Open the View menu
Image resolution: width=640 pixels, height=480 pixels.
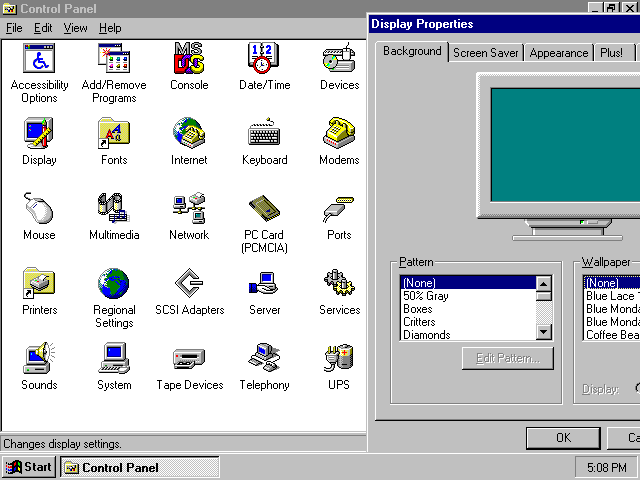click(x=76, y=28)
